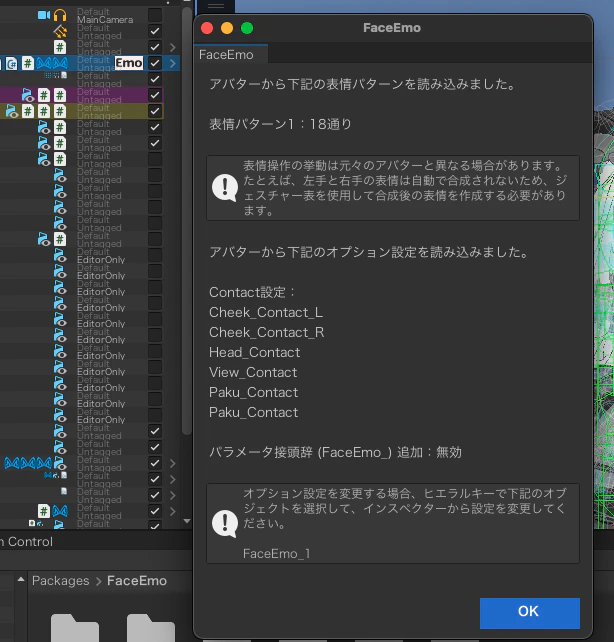Click the FaceEmo window title bar text

coord(392,28)
